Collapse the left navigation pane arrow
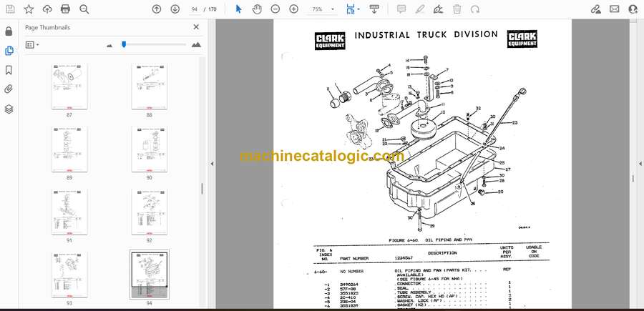 click(212, 164)
